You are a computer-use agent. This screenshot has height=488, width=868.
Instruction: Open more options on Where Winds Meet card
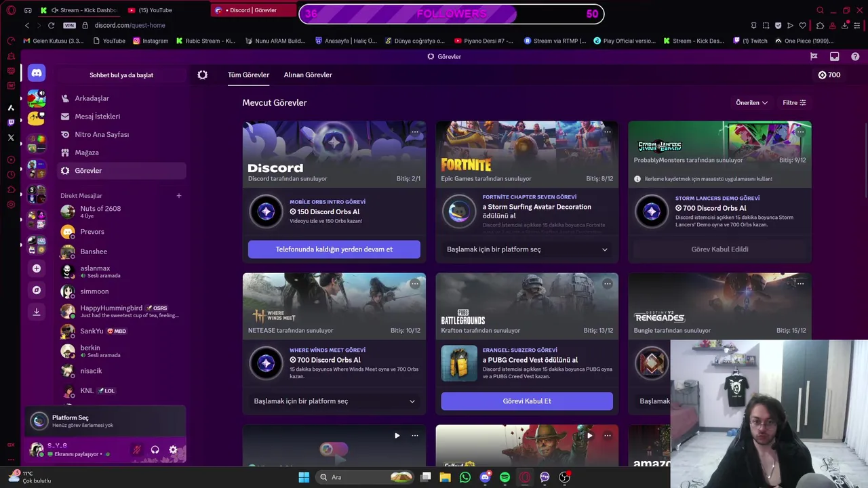coord(415,284)
